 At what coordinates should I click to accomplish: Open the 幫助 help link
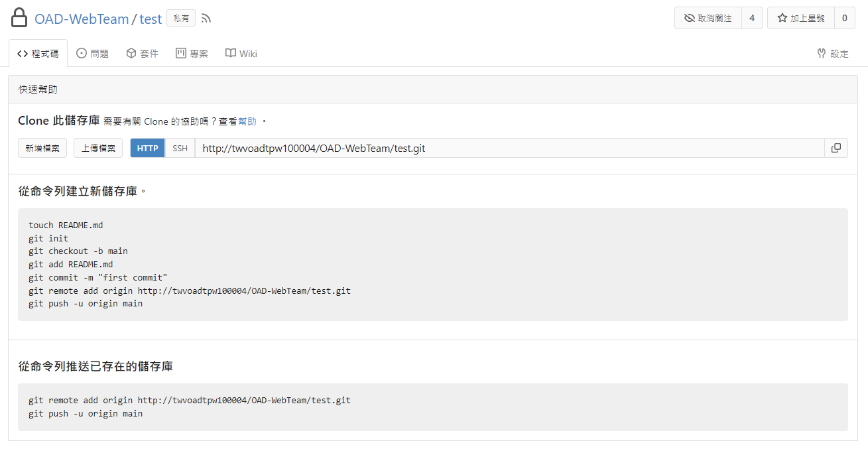pyautogui.click(x=247, y=121)
